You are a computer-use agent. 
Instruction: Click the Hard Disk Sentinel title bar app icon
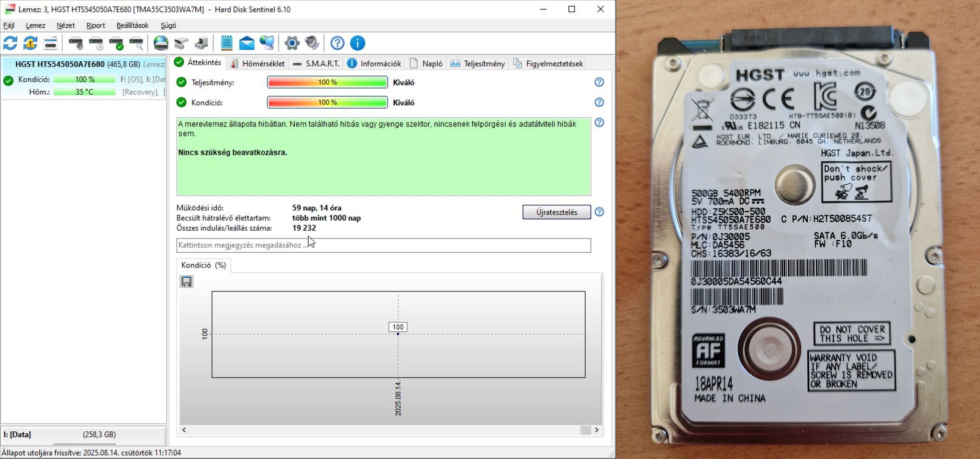click(x=10, y=9)
